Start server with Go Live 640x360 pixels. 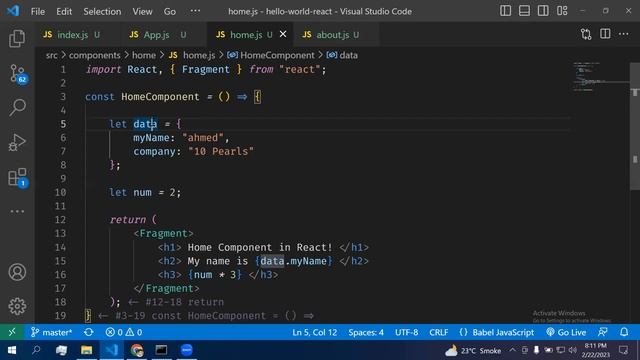pos(566,332)
